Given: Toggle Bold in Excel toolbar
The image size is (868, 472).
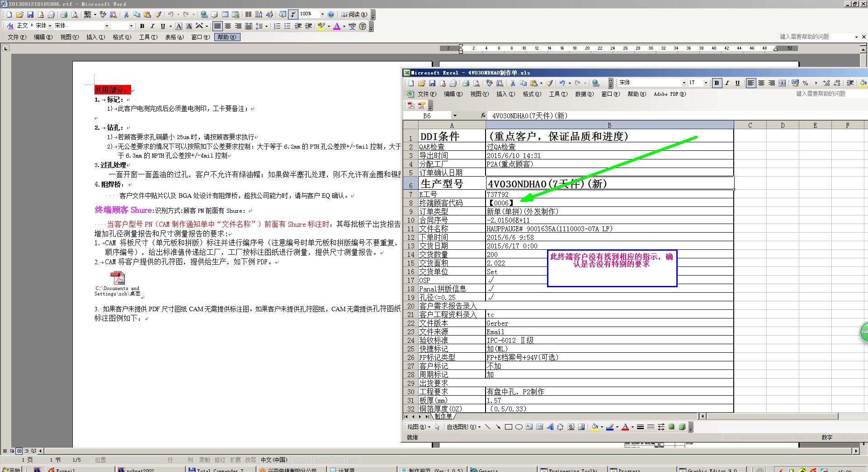Looking at the screenshot, I should click(x=717, y=83).
